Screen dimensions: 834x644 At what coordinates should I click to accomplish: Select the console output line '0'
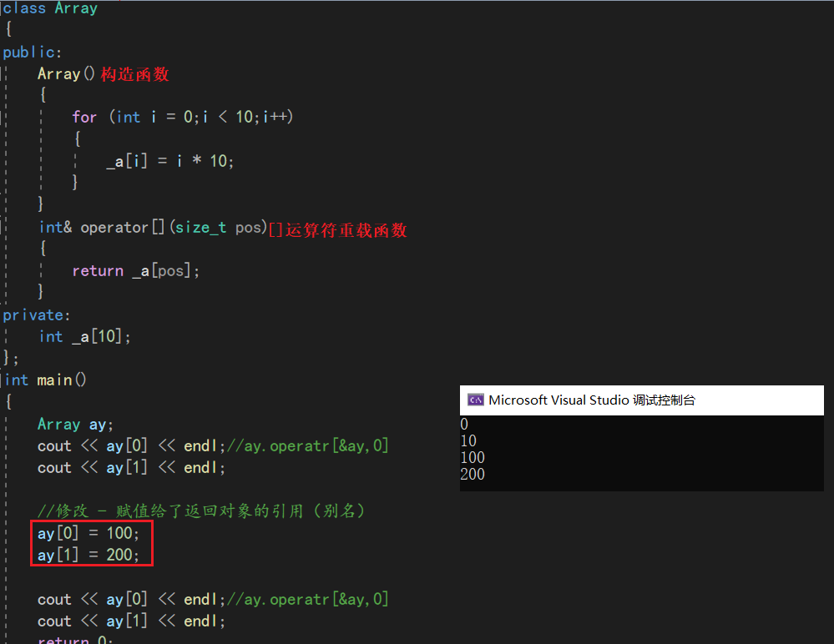pos(464,424)
